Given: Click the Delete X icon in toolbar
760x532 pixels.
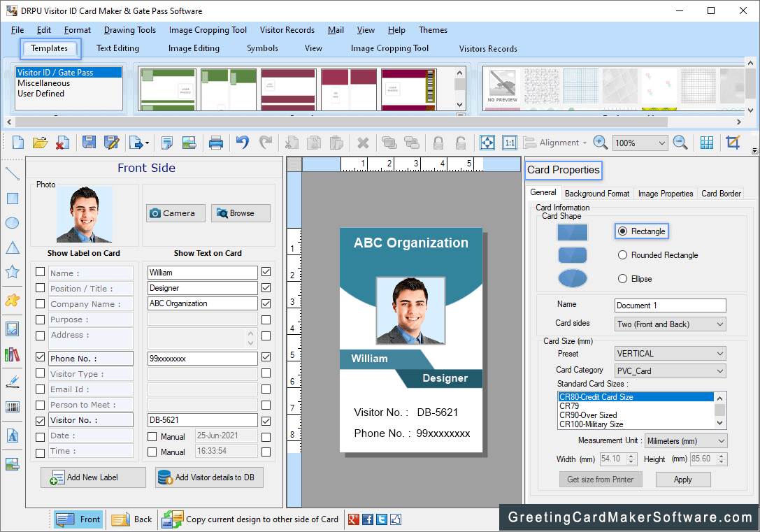Looking at the screenshot, I should (363, 143).
